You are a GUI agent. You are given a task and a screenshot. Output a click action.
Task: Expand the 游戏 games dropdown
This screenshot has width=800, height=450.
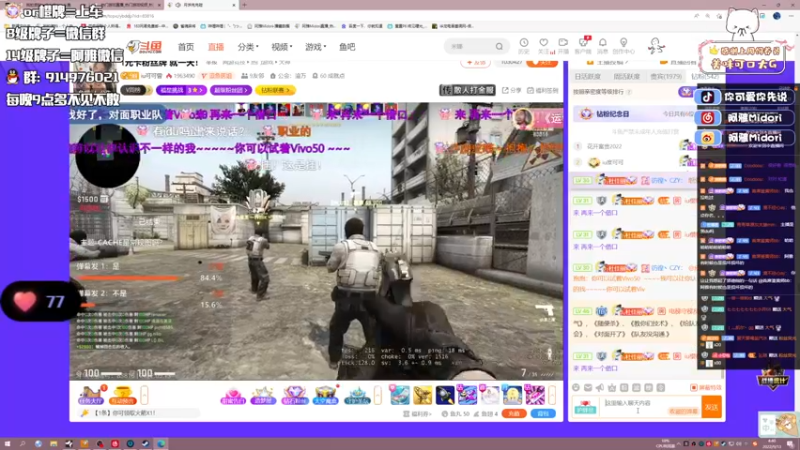tap(315, 47)
